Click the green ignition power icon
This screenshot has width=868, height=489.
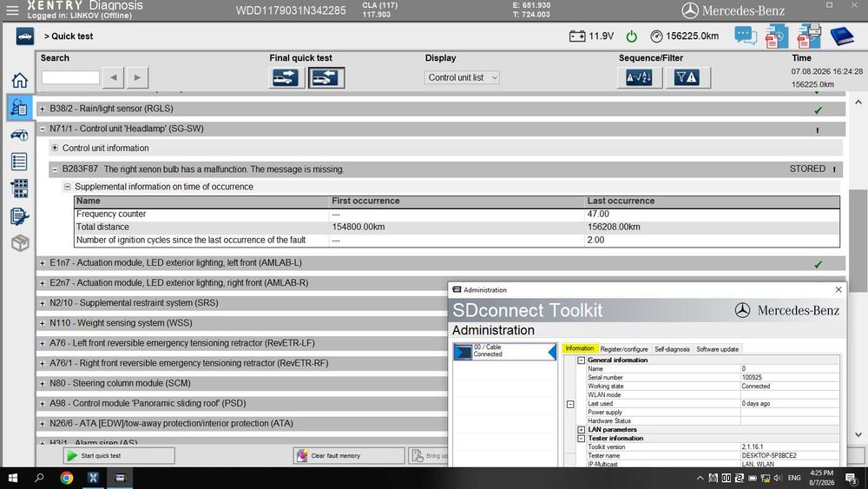click(632, 36)
